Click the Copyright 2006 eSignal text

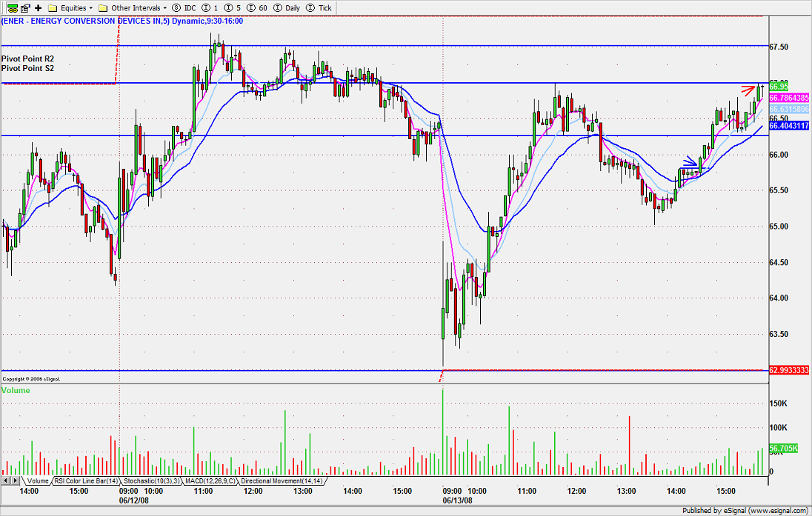31,379
